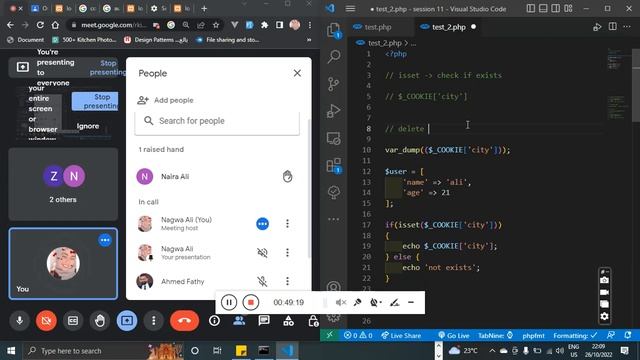This screenshot has width=640, height=360.
Task: Click Run Code icon in editor toolbar
Action: click(x=597, y=27)
